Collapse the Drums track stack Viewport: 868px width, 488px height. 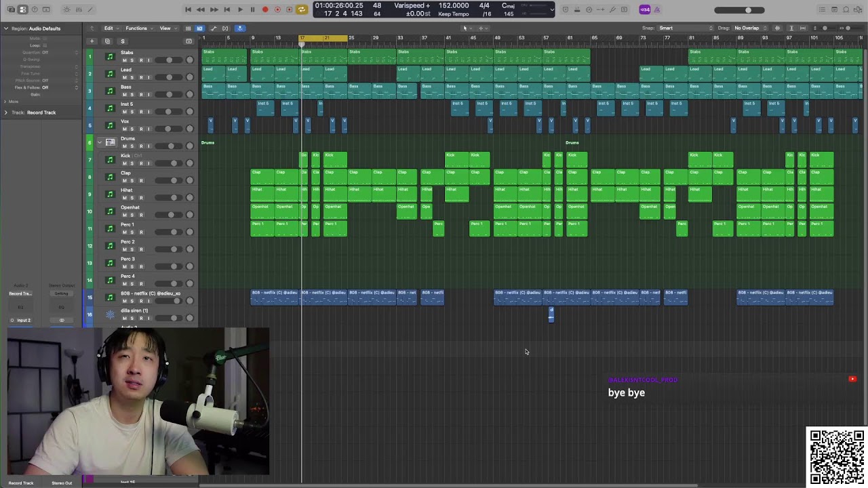(x=100, y=142)
